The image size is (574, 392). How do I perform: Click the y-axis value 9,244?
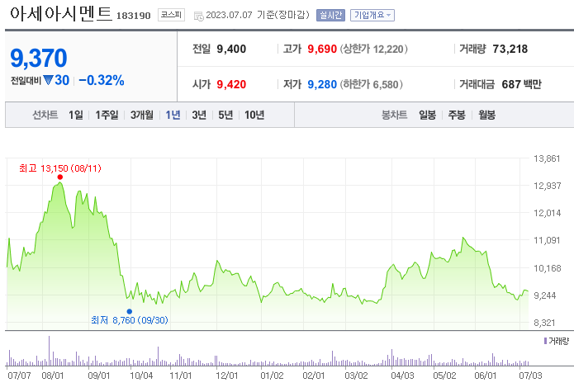click(547, 295)
